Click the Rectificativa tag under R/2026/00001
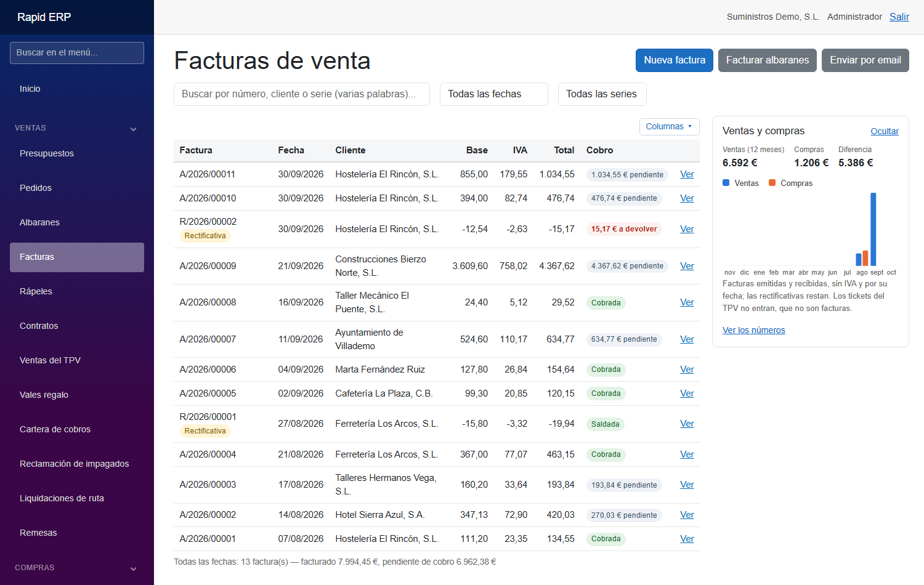Viewport: 924px width, 585px height. click(205, 431)
